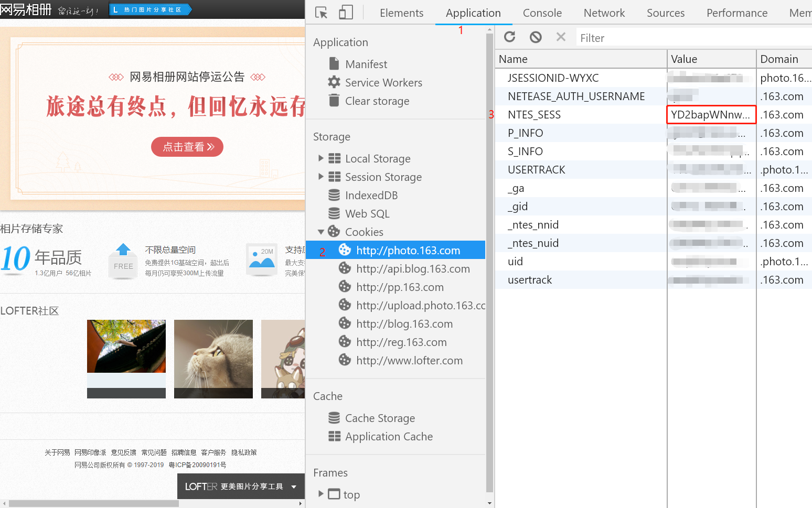The image size is (812, 508).
Task: Click the Filter cookies input field
Action: point(694,38)
